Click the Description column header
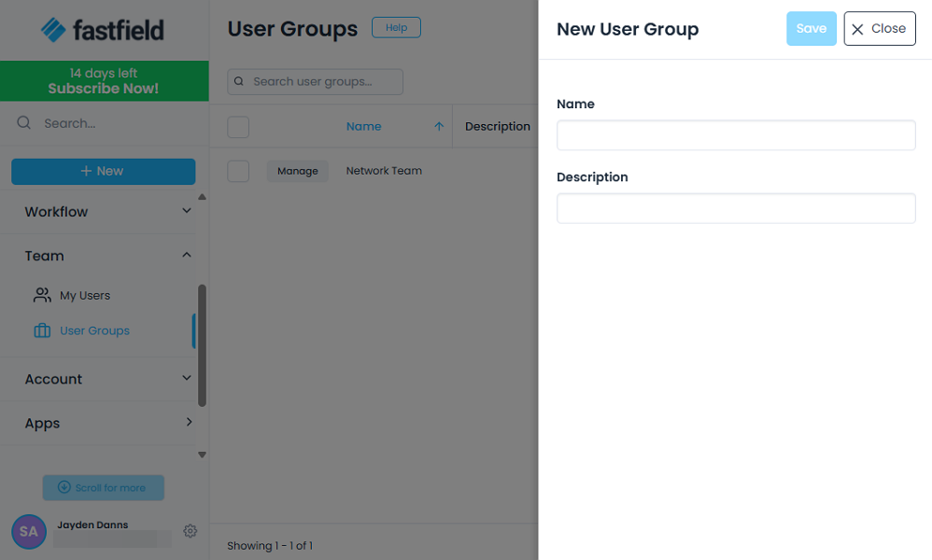Screen dimensions: 932x560 (x=498, y=127)
